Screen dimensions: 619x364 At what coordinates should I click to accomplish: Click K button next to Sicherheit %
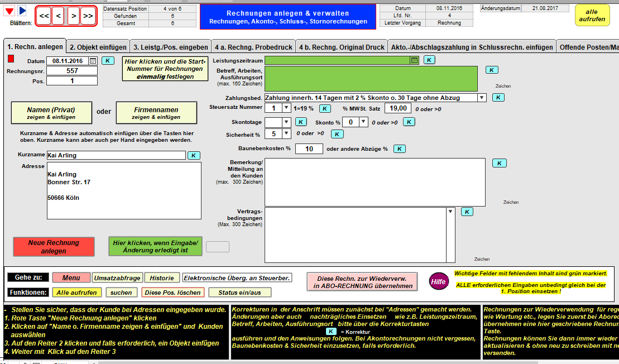tap(337, 134)
